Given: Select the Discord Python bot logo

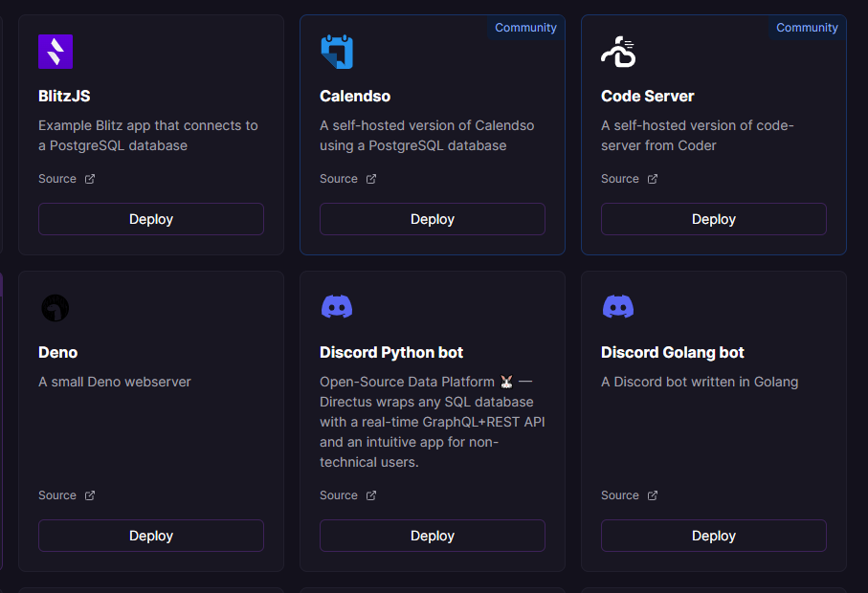Looking at the screenshot, I should (x=337, y=306).
